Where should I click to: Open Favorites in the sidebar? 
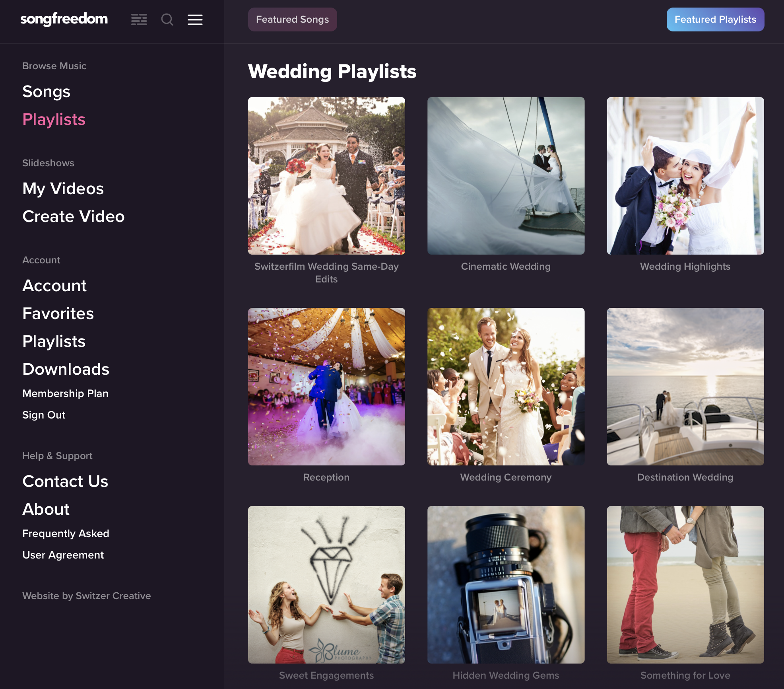coord(58,313)
